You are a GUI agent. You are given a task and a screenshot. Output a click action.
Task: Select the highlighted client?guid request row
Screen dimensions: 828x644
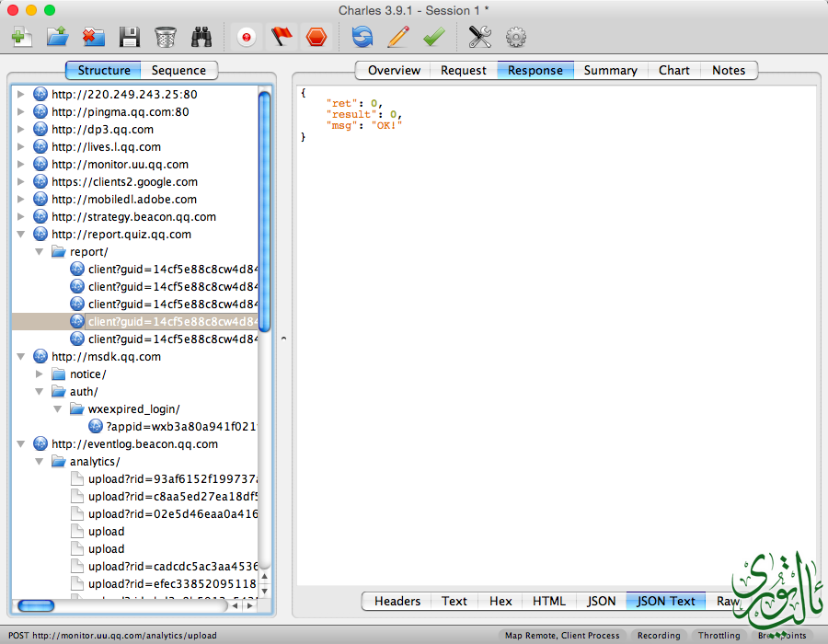(135, 321)
